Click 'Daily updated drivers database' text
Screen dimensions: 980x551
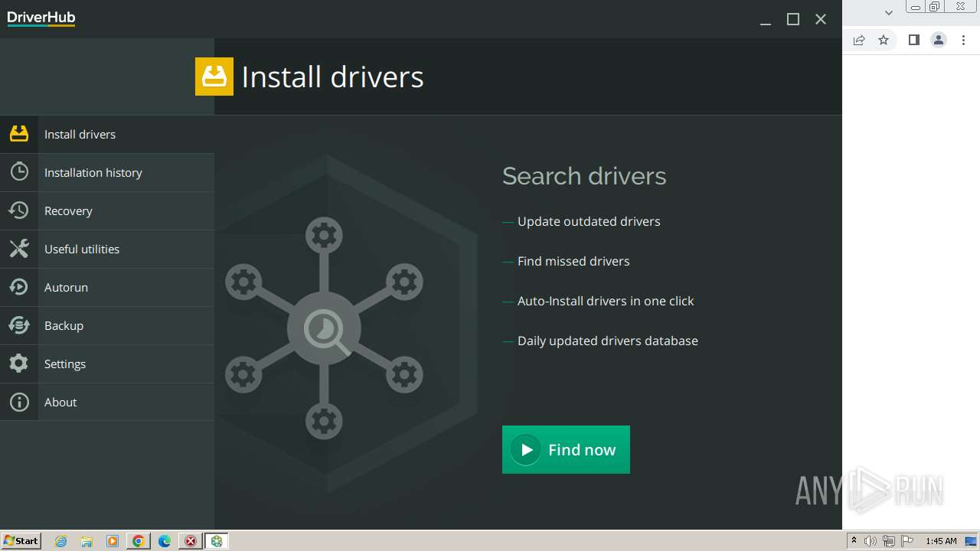[x=608, y=341]
